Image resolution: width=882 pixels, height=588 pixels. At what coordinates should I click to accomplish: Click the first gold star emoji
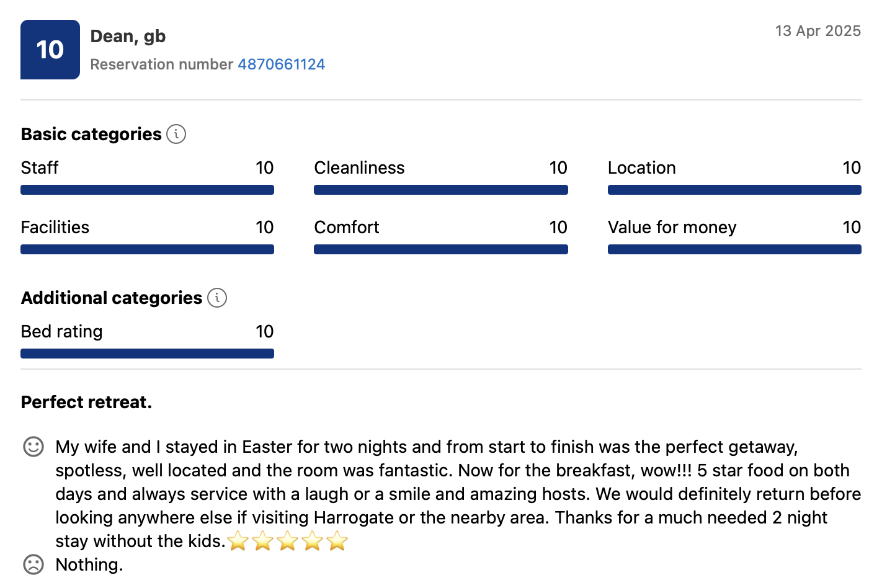pyautogui.click(x=238, y=541)
